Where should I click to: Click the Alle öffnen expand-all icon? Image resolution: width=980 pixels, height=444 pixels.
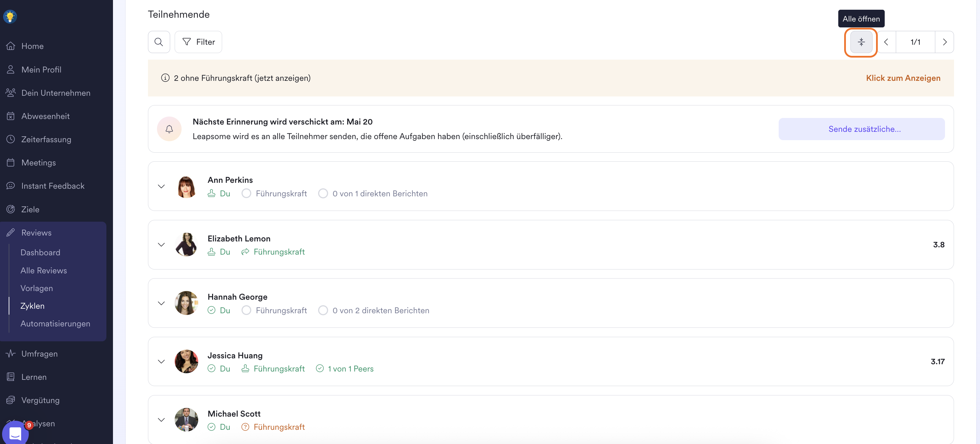tap(861, 42)
